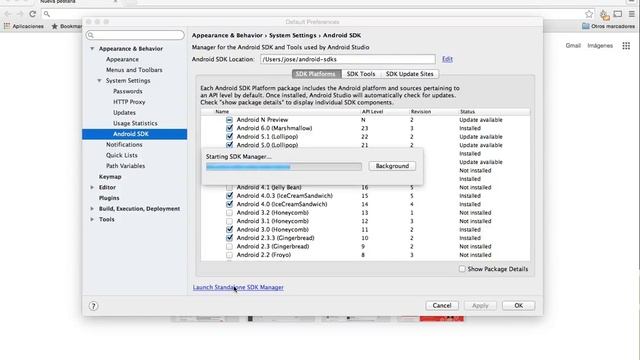Uncheck Android 5.1 (Lollipop)
This screenshot has width=640, height=360.
tap(229, 137)
